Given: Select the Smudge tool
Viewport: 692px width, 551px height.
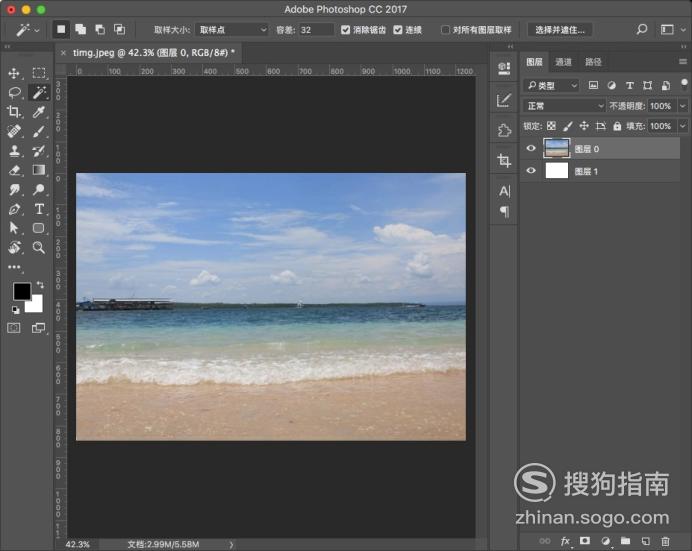Looking at the screenshot, I should [14, 190].
